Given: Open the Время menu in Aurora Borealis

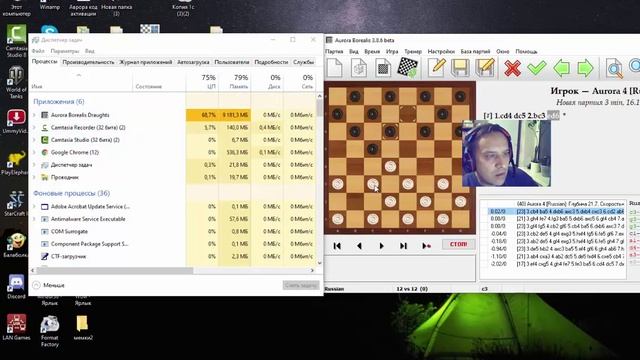Looking at the screenshot, I should click(372, 51).
